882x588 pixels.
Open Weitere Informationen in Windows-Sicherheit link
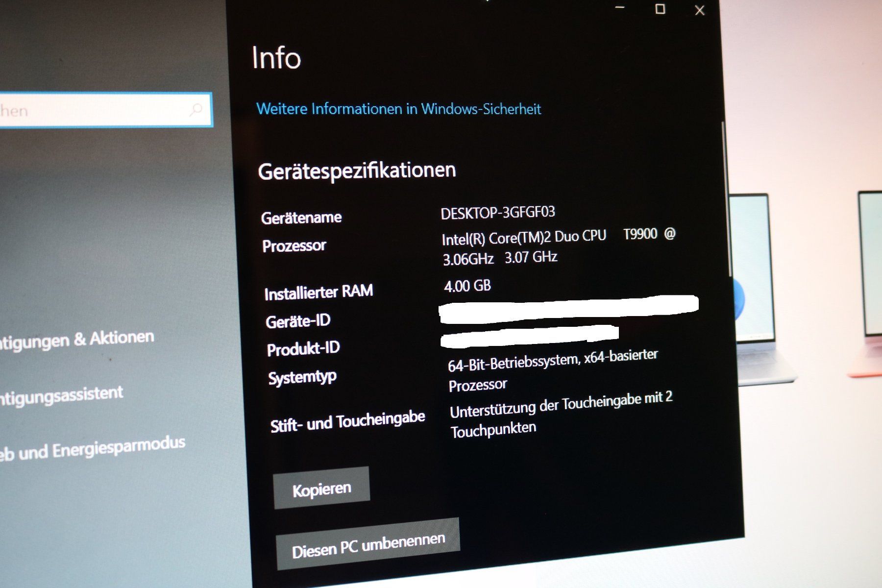tap(398, 109)
